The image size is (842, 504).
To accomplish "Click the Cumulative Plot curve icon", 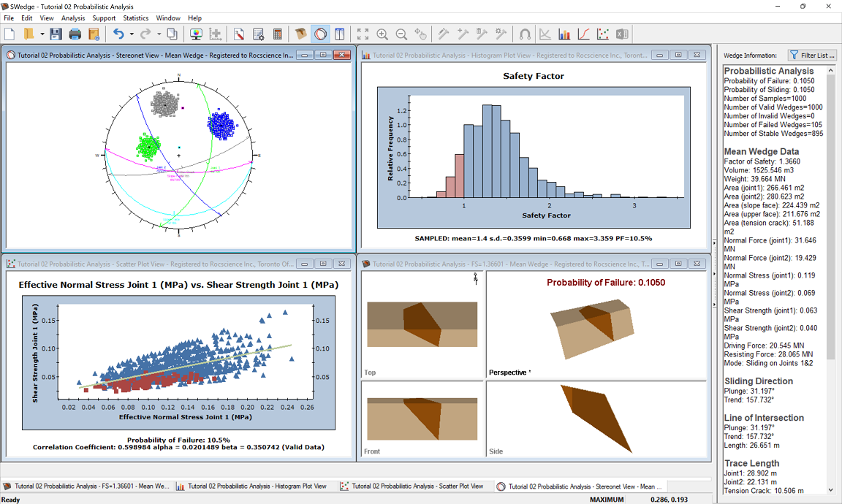I will tap(585, 34).
